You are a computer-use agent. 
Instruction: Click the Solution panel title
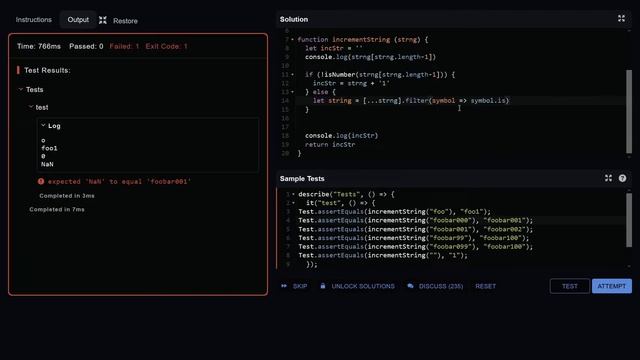coord(294,19)
